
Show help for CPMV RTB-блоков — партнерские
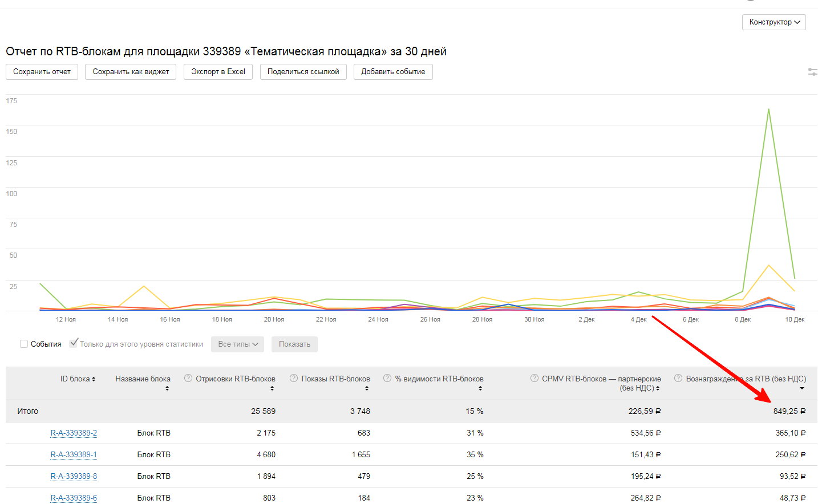pyautogui.click(x=534, y=378)
